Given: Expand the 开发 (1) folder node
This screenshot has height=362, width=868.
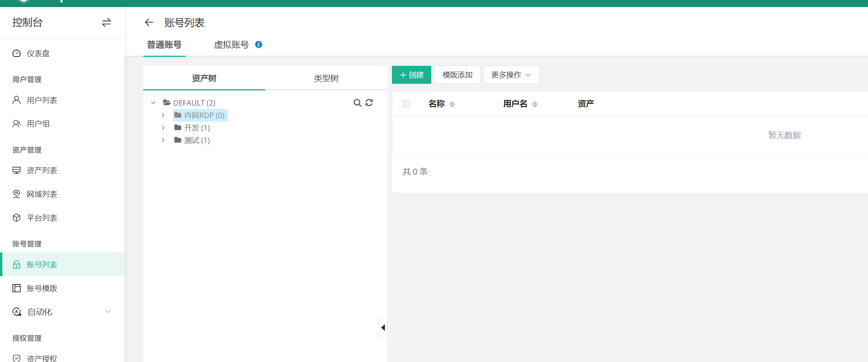Looking at the screenshot, I should (x=163, y=128).
